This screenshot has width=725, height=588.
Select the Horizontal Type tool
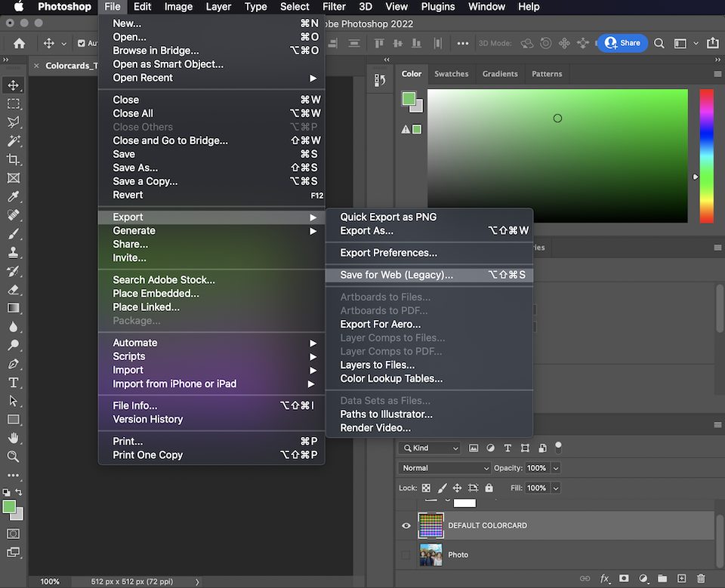pos(13,382)
